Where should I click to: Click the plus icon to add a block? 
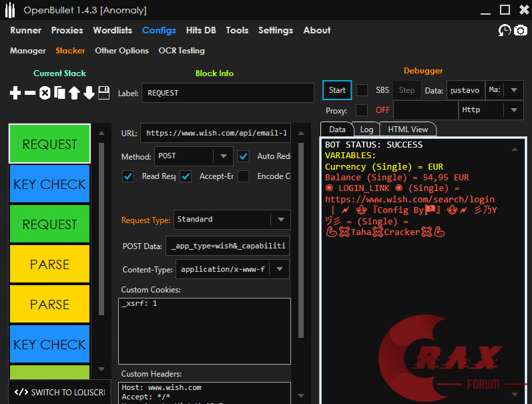point(15,93)
